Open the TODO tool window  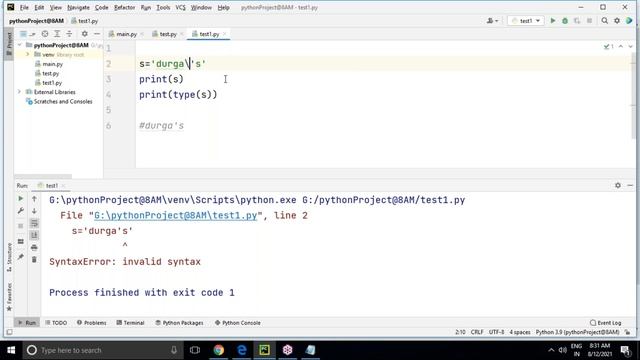pos(56,322)
